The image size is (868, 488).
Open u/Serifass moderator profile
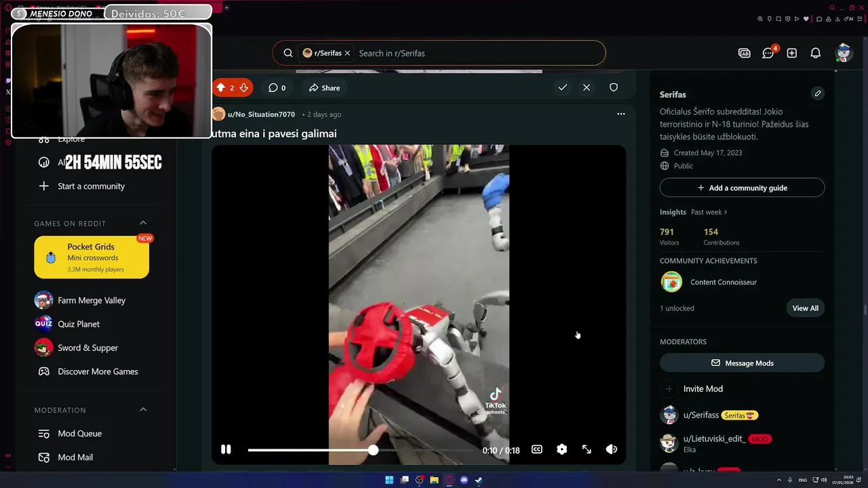pos(701,415)
